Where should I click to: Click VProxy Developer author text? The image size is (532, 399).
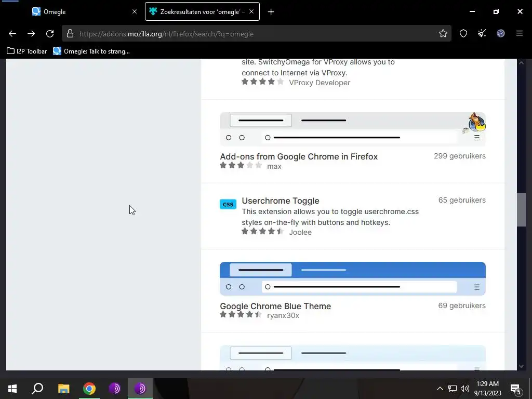320,83
